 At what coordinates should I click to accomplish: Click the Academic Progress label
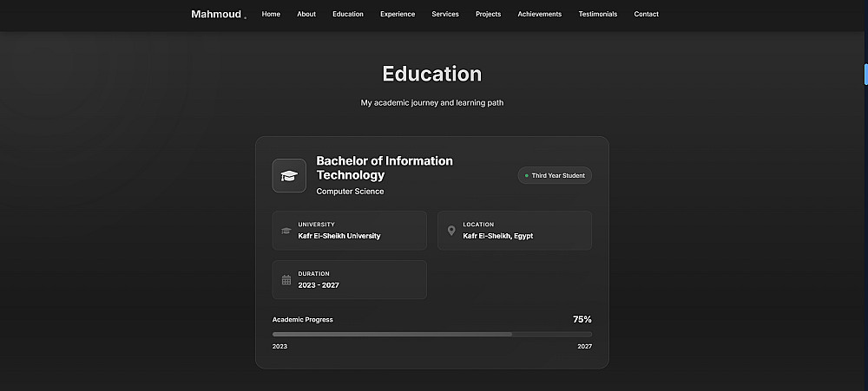tap(303, 320)
